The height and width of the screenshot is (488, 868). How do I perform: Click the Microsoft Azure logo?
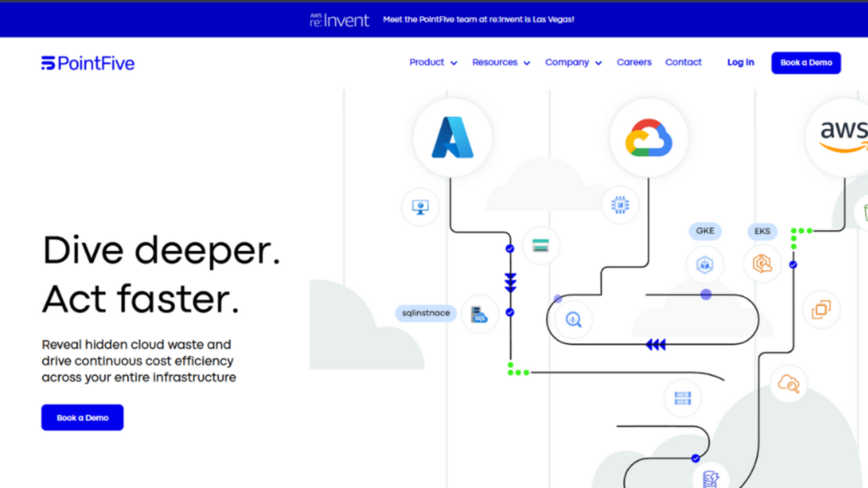click(x=452, y=137)
